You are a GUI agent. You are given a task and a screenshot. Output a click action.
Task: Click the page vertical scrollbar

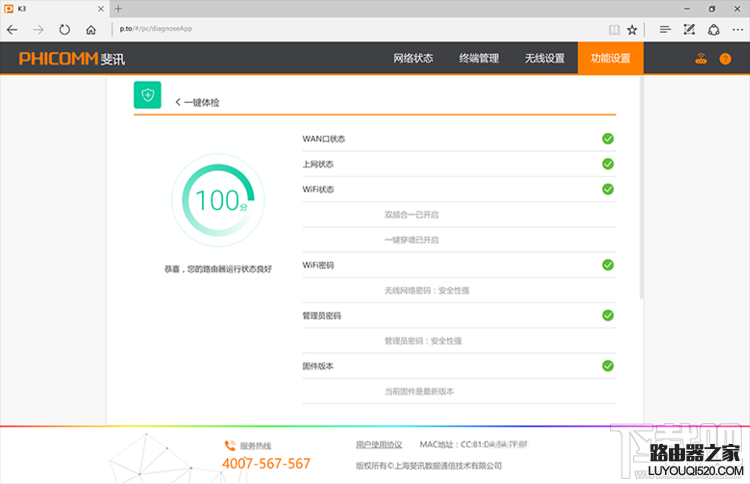tap(641, 188)
